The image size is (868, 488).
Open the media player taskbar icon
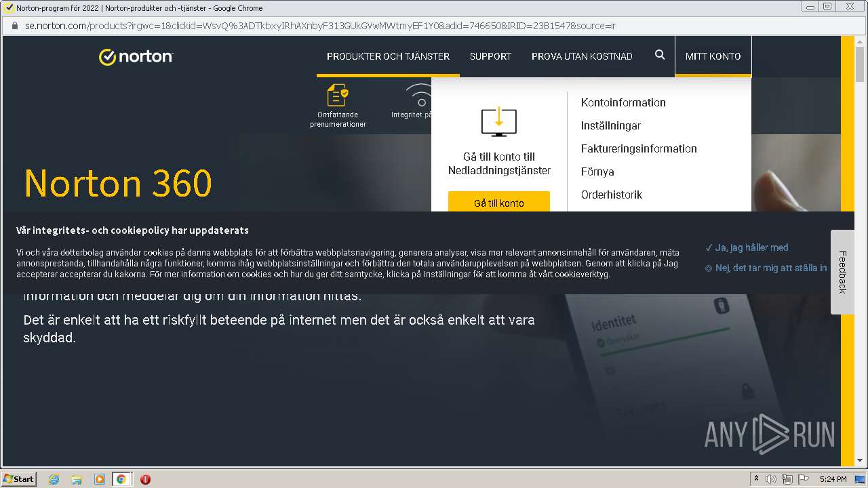click(100, 479)
